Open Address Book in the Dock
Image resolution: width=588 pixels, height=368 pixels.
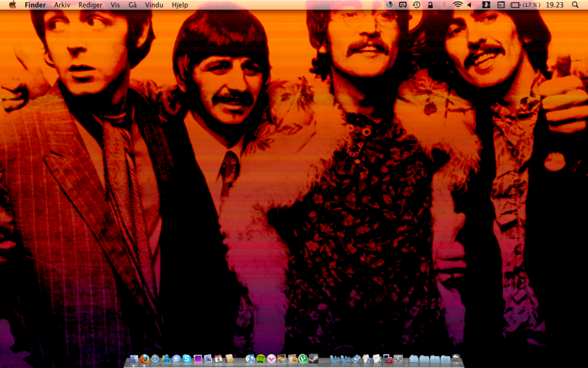[x=229, y=359]
